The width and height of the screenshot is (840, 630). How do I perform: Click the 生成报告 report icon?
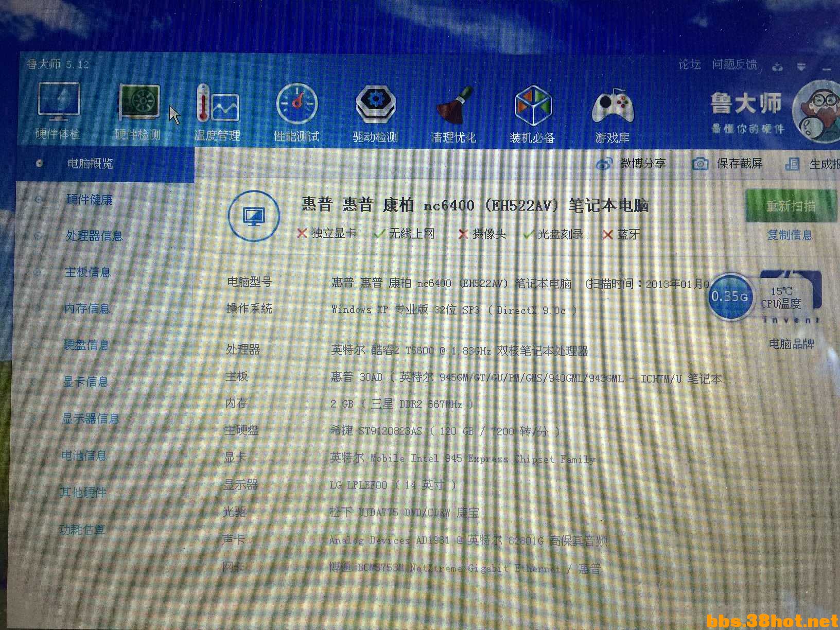coord(793,164)
